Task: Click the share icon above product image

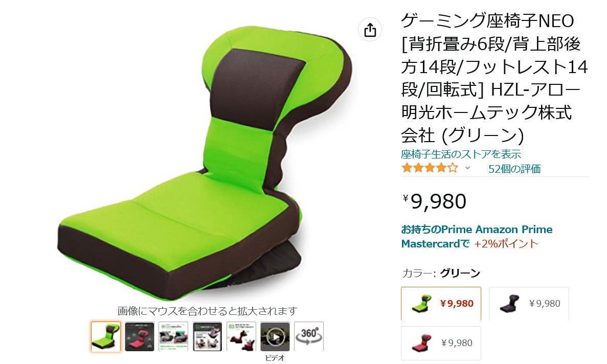Action: 370,30
